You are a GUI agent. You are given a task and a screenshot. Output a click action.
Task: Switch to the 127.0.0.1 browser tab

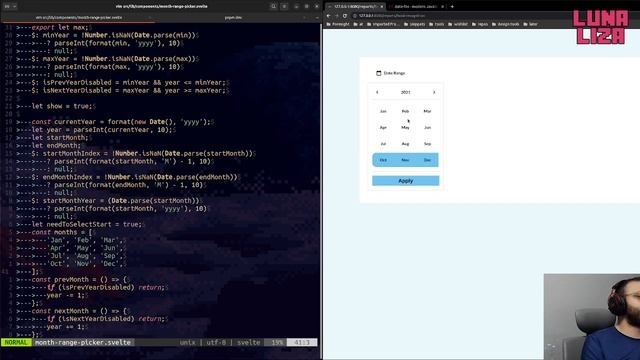point(354,7)
